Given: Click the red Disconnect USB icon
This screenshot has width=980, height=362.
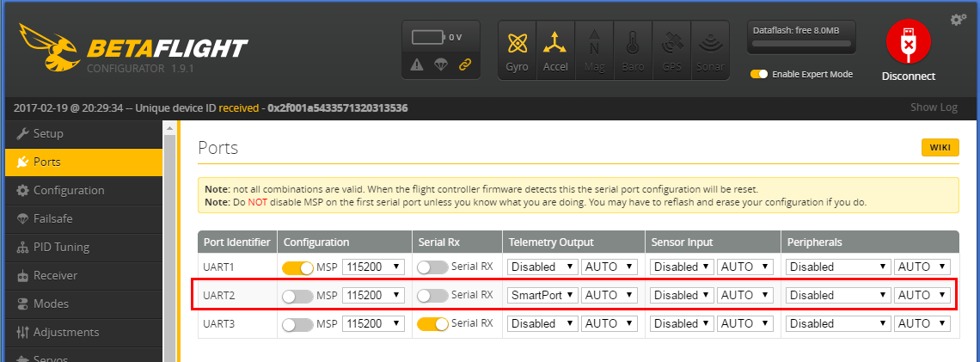Looking at the screenshot, I should [908, 41].
